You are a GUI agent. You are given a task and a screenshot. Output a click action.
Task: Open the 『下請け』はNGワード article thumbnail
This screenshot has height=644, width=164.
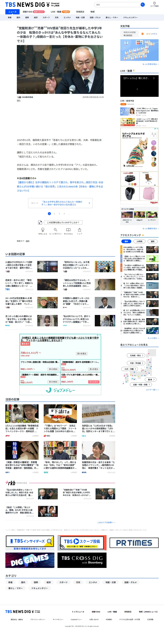60,414
